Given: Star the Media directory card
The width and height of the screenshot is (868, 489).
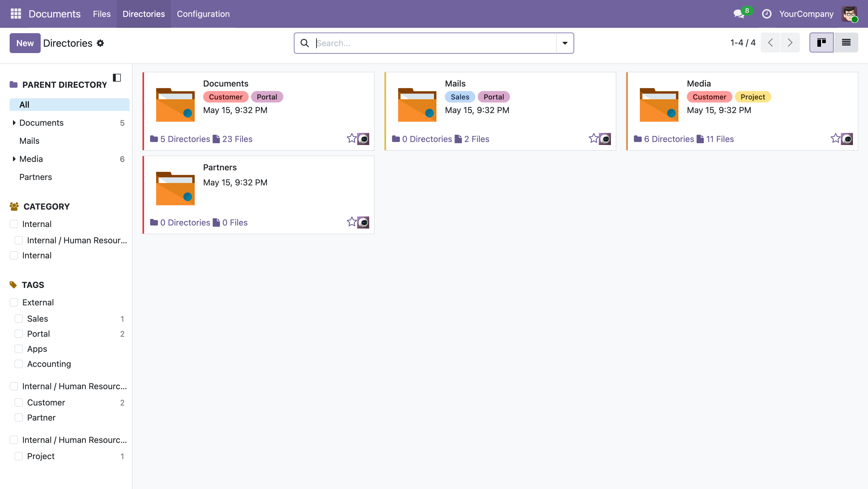Looking at the screenshot, I should [x=835, y=138].
